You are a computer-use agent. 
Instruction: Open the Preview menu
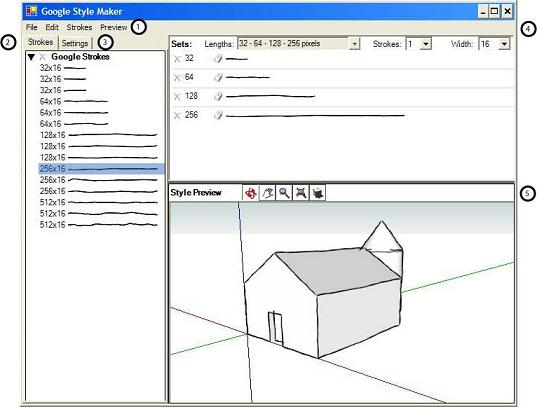(114, 27)
